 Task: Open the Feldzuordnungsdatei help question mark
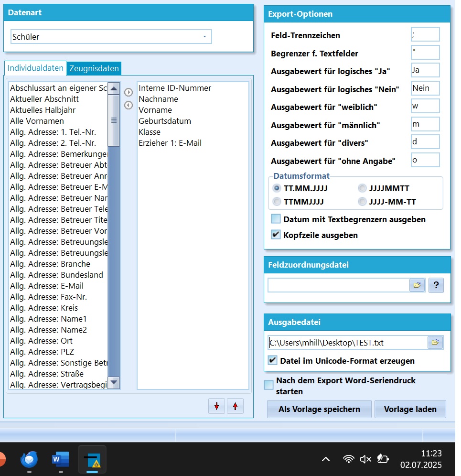click(x=436, y=285)
